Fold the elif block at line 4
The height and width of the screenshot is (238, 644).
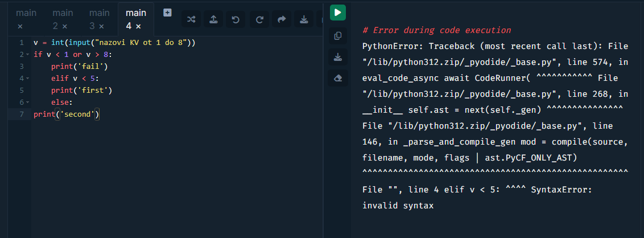[28, 79]
